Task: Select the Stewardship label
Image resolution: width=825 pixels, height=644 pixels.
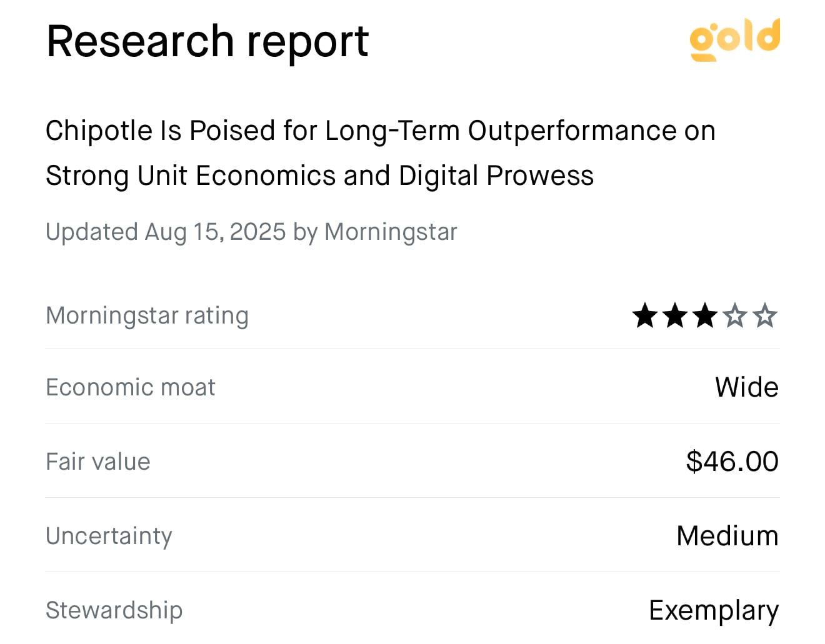Action: [x=114, y=610]
